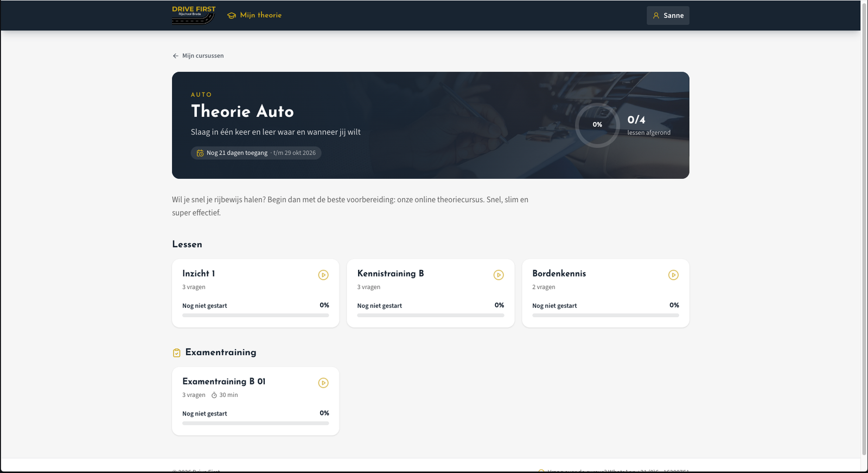Open the Mijn theorie menu item
Viewport: 868px width, 473px height.
click(254, 15)
